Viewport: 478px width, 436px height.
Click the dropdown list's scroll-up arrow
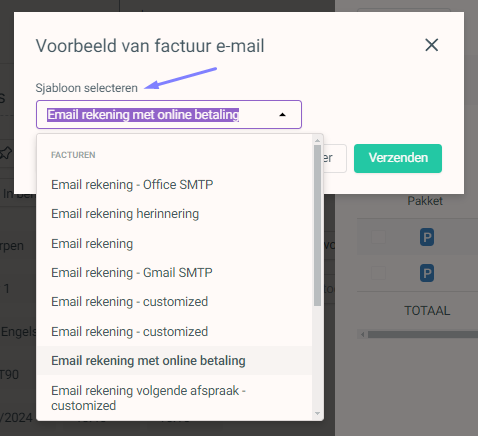pyautogui.click(x=317, y=140)
